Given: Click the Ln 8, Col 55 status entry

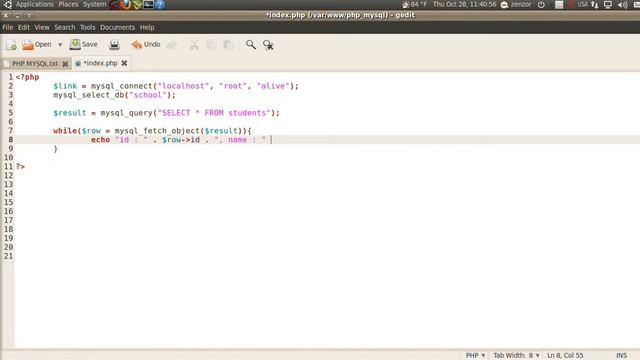Looking at the screenshot, I should (x=565, y=355).
